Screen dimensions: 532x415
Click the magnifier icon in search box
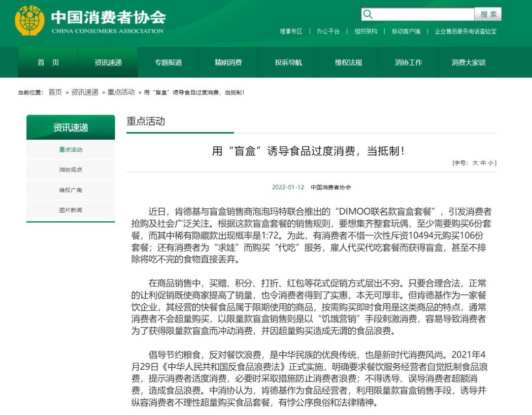click(x=368, y=14)
